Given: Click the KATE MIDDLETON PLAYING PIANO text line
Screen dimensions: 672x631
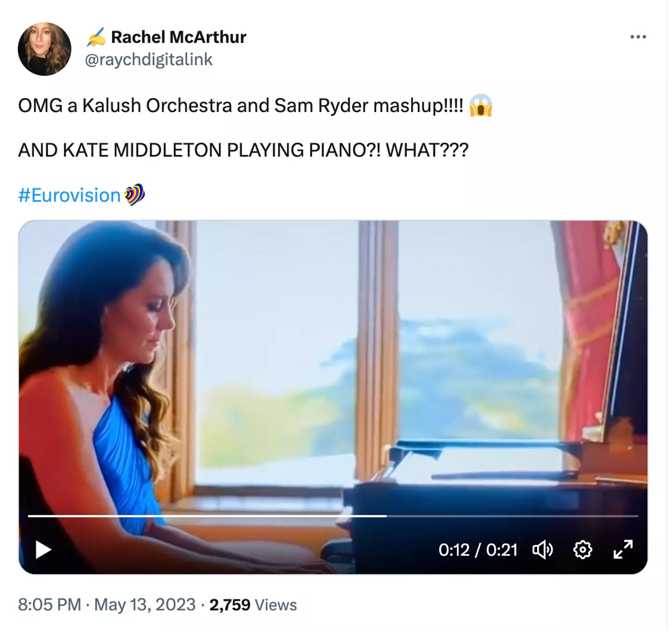Looking at the screenshot, I should (243, 150).
